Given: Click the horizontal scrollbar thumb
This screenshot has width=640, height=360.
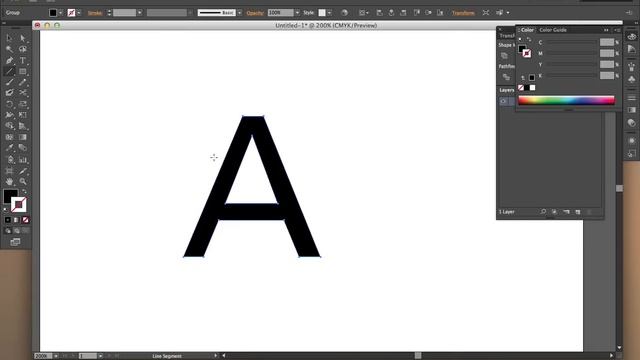Looking at the screenshot, I should tap(418, 356).
